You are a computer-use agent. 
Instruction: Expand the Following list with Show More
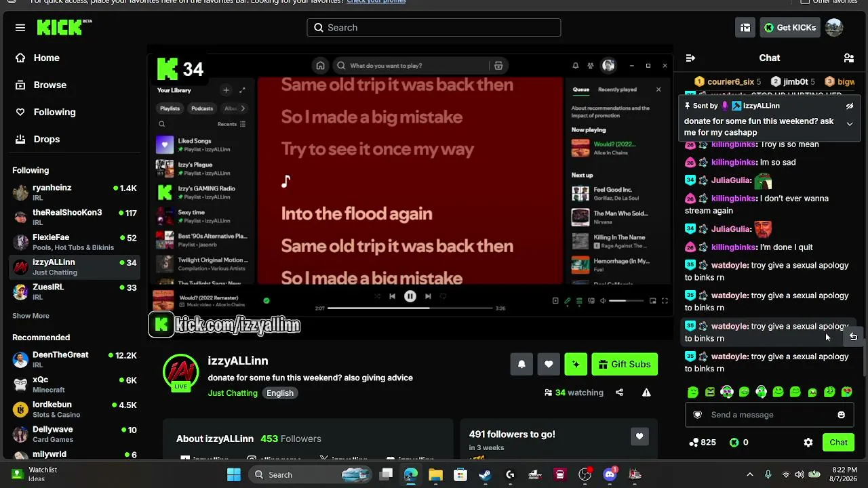coord(31,316)
